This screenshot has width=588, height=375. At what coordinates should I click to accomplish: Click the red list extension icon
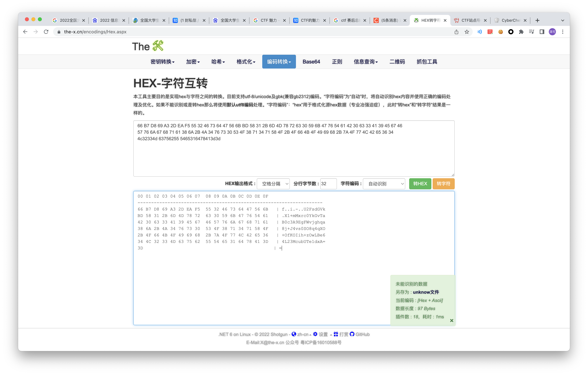tap(490, 32)
